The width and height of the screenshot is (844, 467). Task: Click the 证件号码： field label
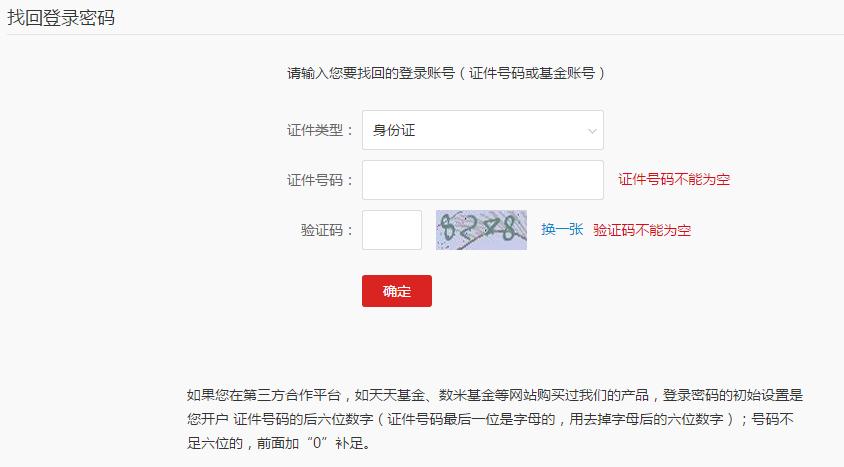click(320, 180)
